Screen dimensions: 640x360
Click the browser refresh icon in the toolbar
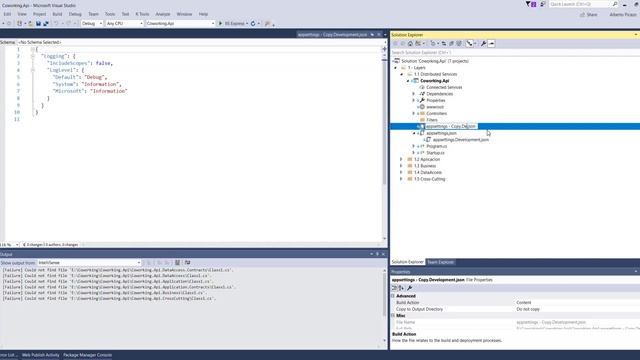(x=253, y=24)
